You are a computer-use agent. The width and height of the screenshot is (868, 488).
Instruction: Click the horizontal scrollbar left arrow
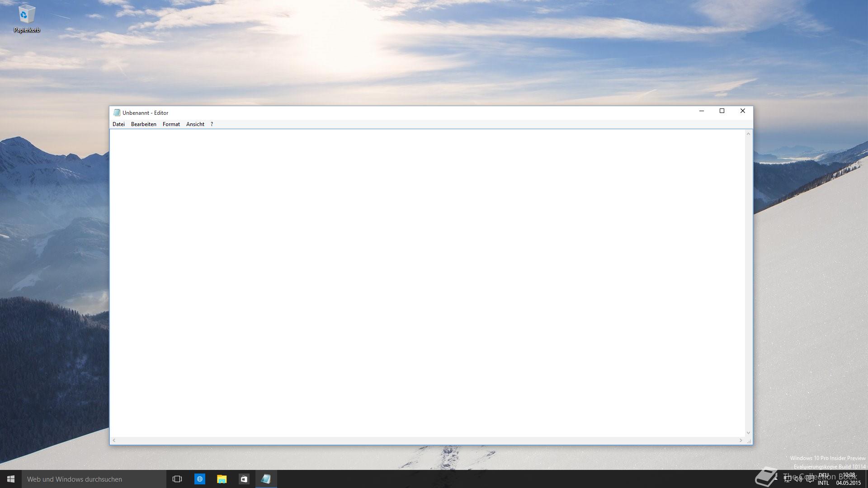114,441
